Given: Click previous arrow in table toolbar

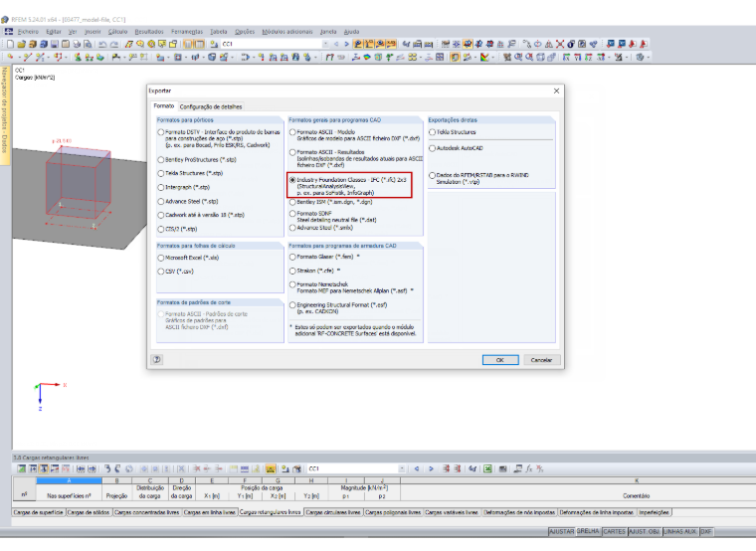Looking at the screenshot, I should click(x=417, y=468).
